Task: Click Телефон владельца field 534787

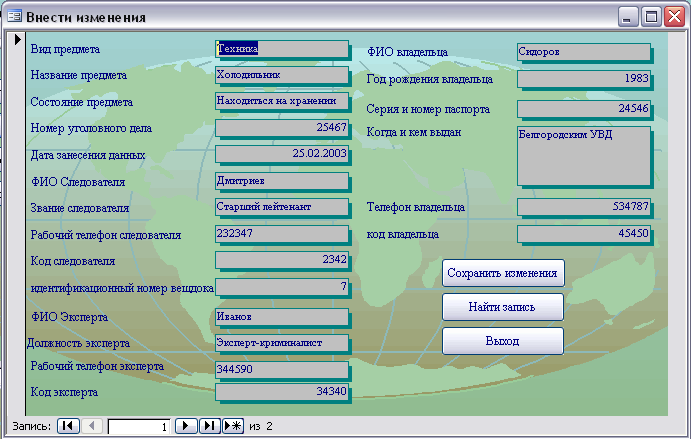Action: (x=583, y=206)
